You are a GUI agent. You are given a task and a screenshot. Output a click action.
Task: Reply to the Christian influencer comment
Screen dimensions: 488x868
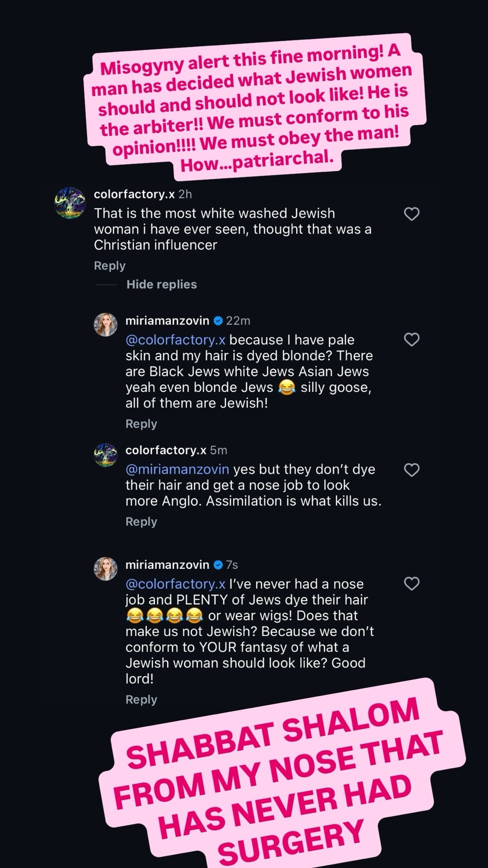click(x=109, y=266)
